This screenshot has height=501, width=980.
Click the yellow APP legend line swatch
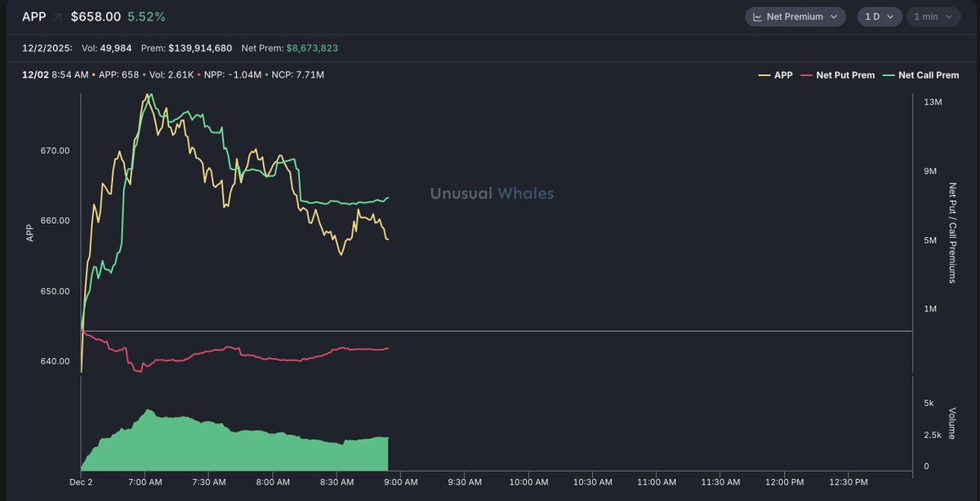point(764,75)
